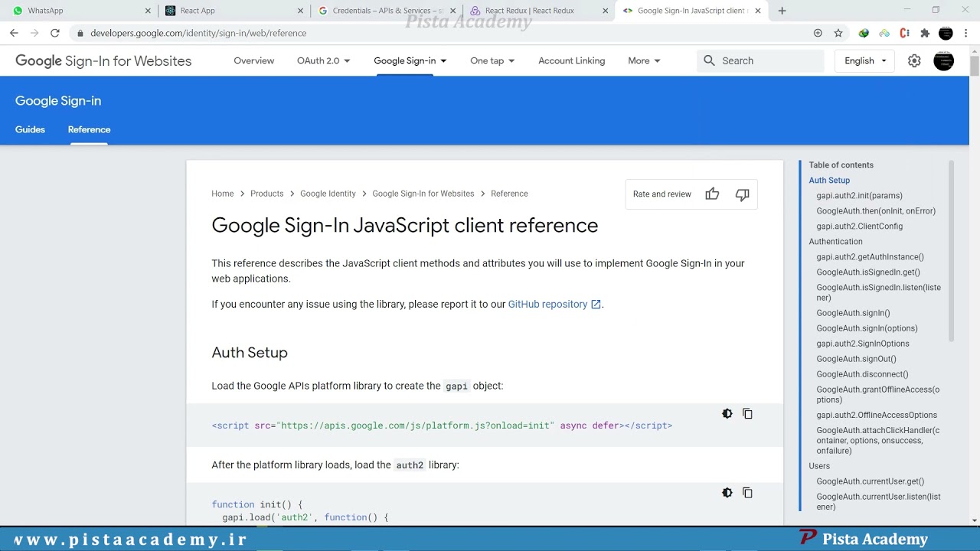View site information via the lock icon
Viewport: 980px width, 551px height.
click(x=80, y=33)
